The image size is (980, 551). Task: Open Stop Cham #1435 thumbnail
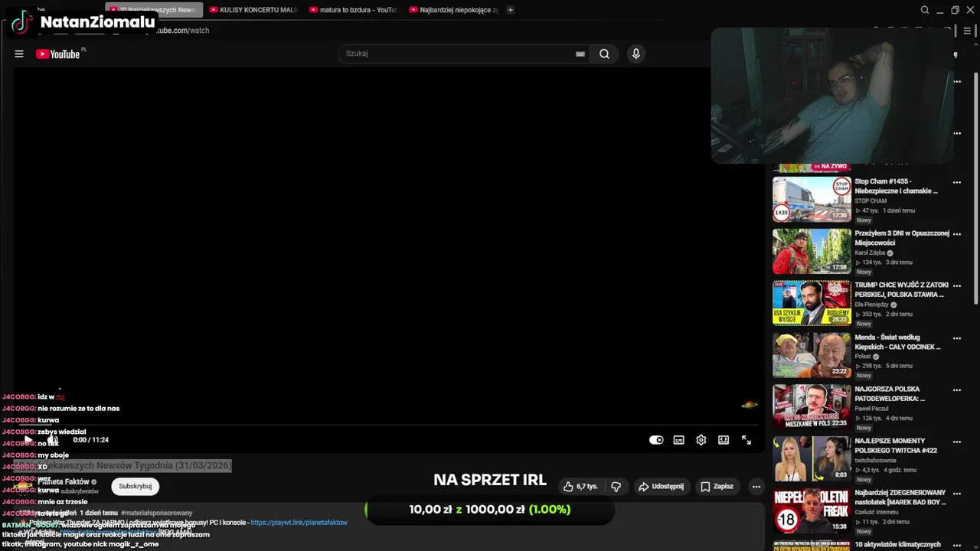pyautogui.click(x=812, y=199)
